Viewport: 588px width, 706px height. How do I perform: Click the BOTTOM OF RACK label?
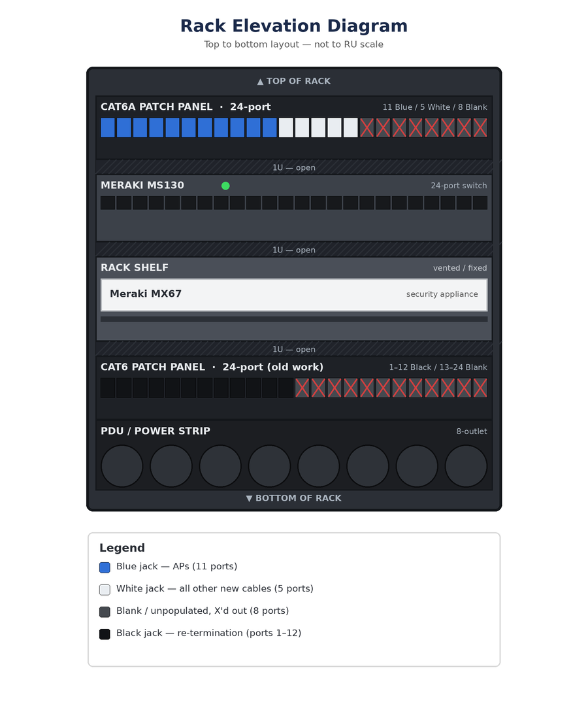pyautogui.click(x=294, y=498)
